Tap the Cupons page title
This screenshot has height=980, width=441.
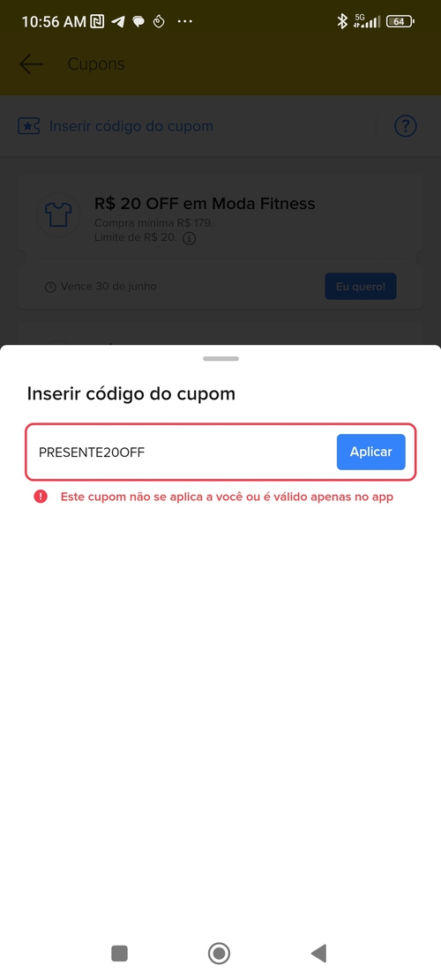click(x=96, y=64)
